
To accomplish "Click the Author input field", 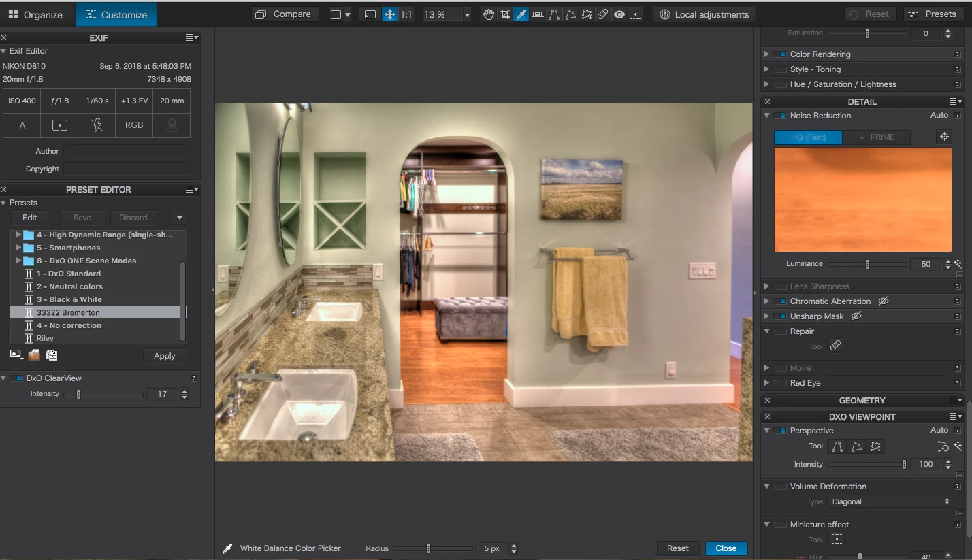I will (x=126, y=151).
